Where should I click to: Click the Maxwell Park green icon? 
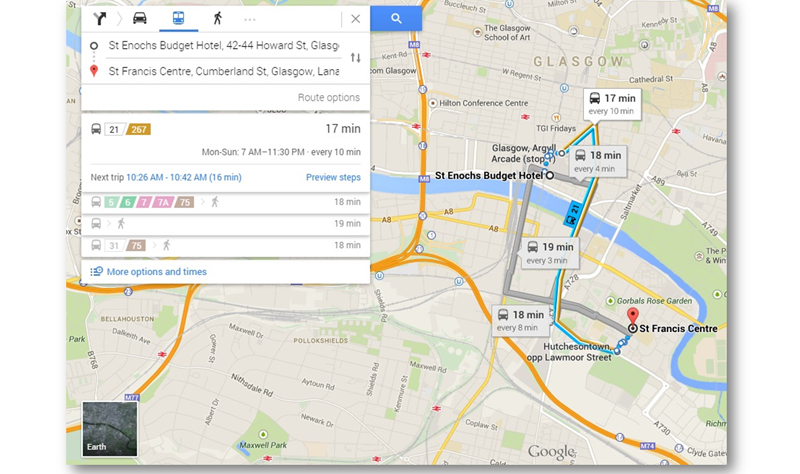pyautogui.click(x=263, y=435)
